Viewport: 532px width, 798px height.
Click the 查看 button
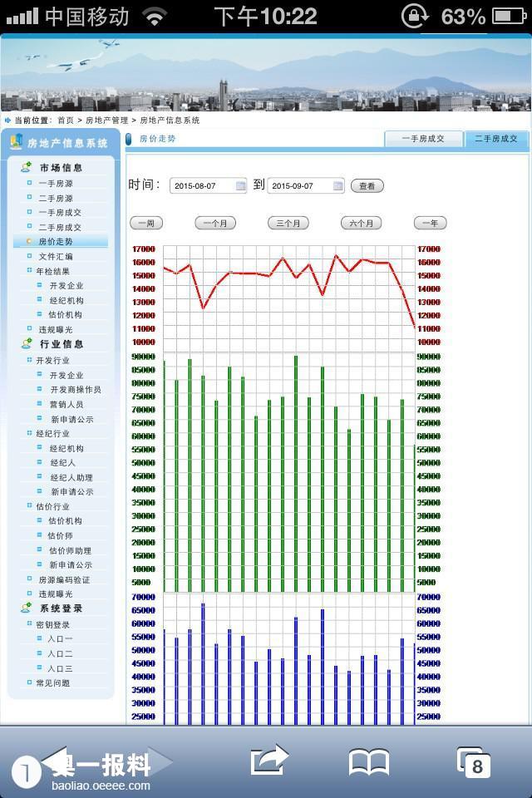(x=367, y=185)
